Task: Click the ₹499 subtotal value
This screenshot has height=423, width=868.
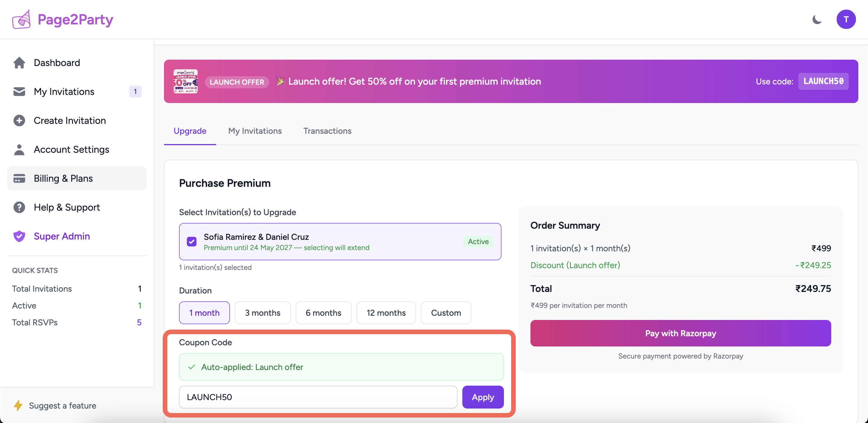Action: pyautogui.click(x=821, y=249)
